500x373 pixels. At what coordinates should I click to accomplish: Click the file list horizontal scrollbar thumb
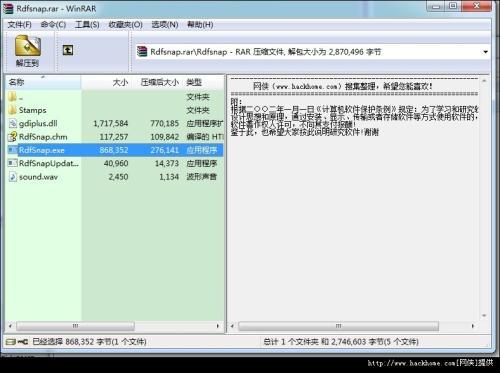pyautogui.click(x=75, y=326)
